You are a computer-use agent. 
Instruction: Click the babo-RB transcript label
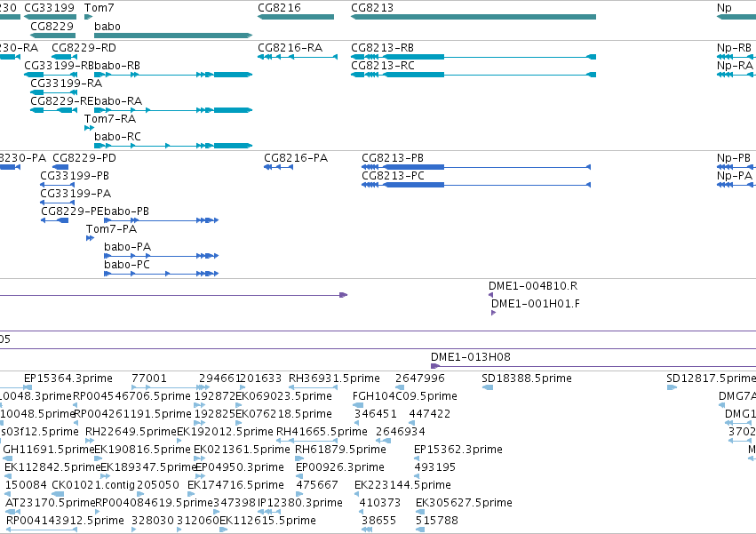[x=117, y=66]
